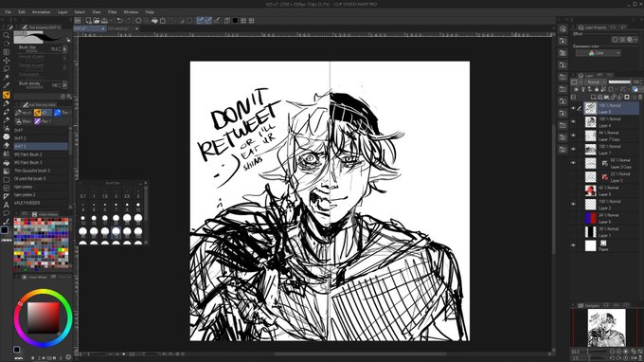Viewport: 644px width, 362px height.
Task: Click the Navigator canvas thumbnail
Action: coord(607,328)
